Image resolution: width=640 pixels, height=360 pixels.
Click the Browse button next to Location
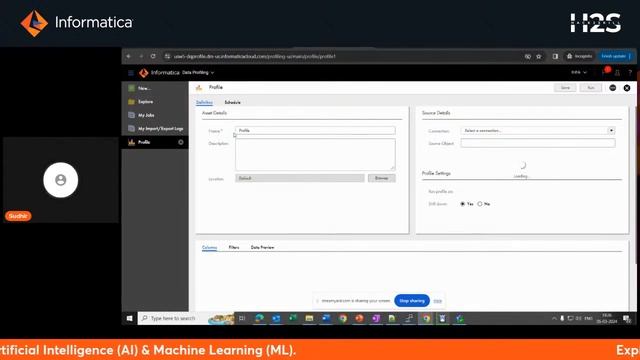coord(382,178)
